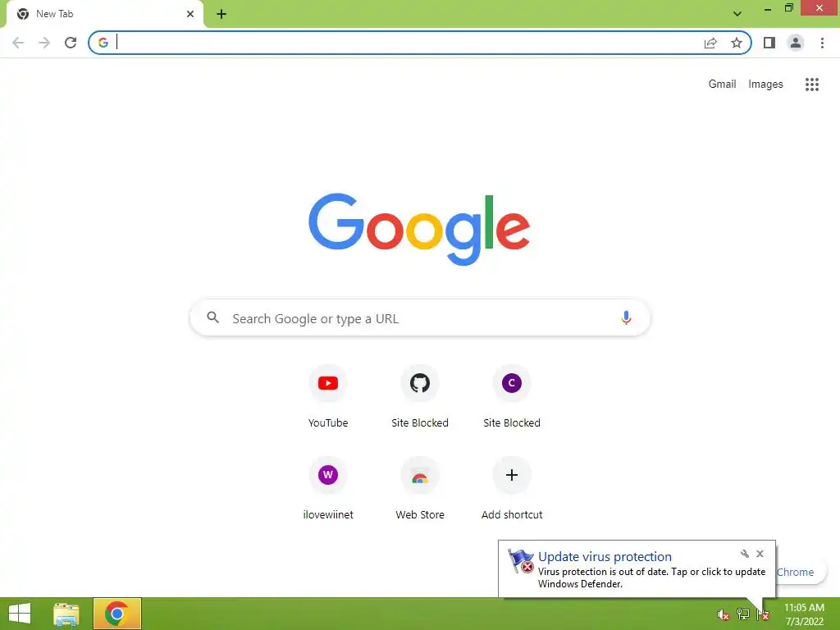Close the New Tab tab

190,14
